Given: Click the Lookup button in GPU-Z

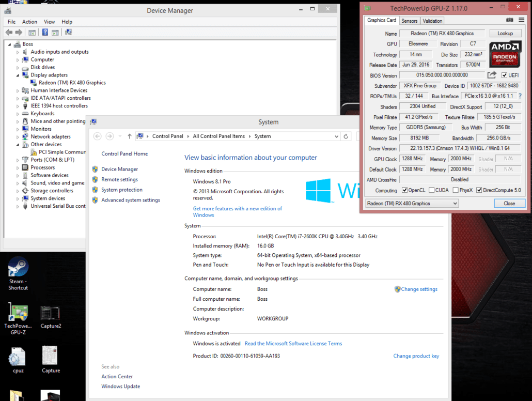Looking at the screenshot, I should tap(505, 33).
